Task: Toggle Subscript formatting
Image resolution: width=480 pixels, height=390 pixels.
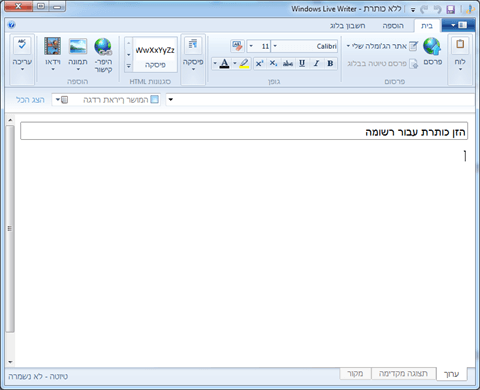Action: (273, 63)
